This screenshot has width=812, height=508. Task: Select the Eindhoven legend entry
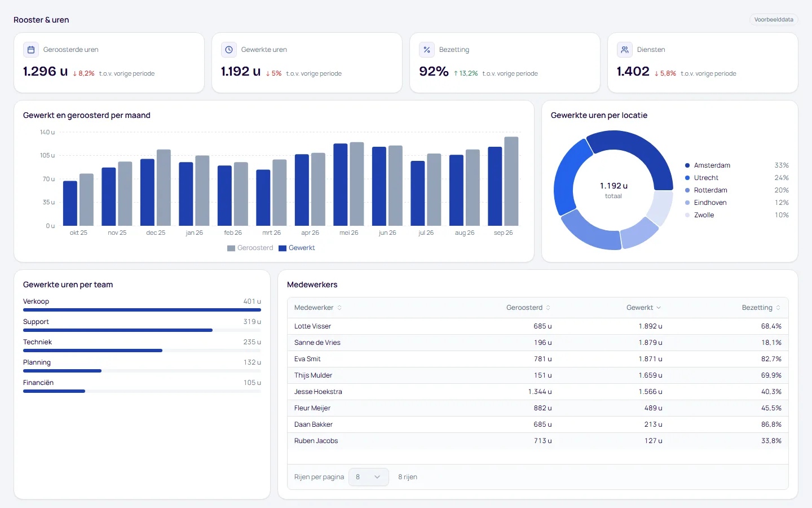736,203
